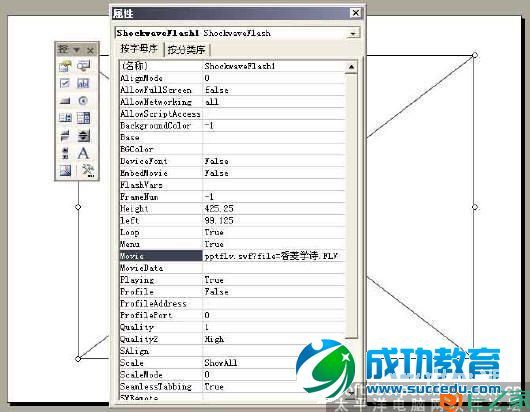
Task: Click the property list vertical scrollbar thumb
Action: tap(351, 205)
